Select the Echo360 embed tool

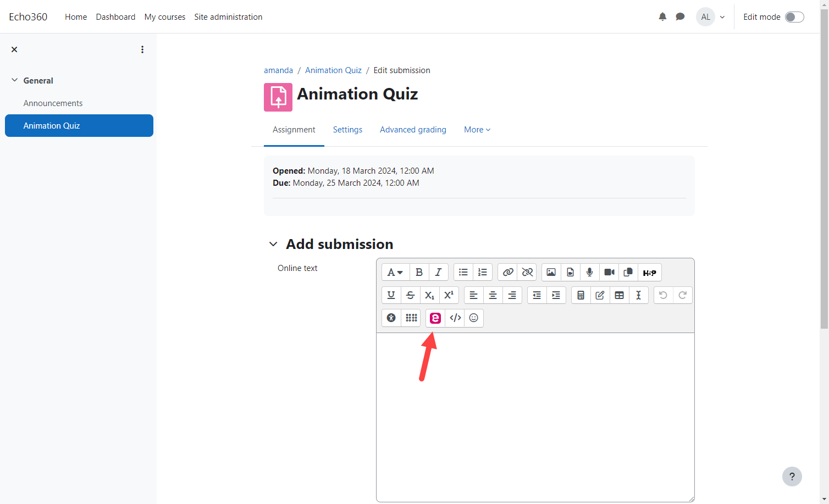tap(434, 318)
